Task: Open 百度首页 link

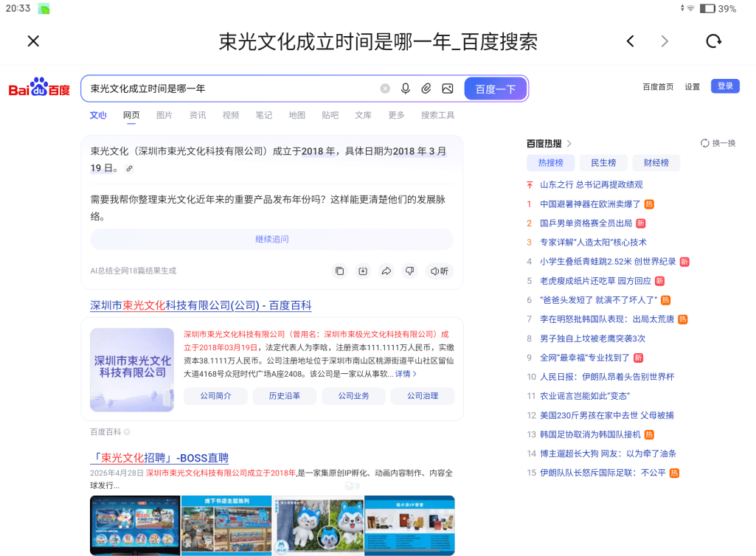Action: tap(658, 87)
